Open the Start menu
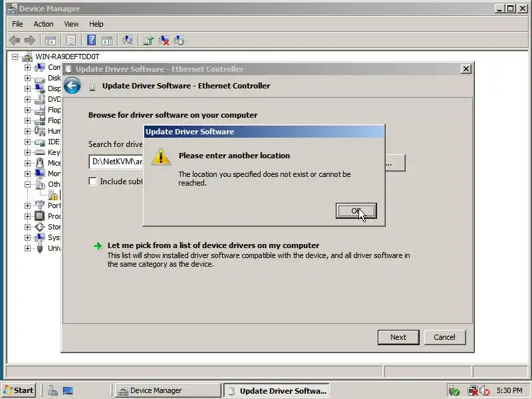The height and width of the screenshot is (399, 532). coord(19,390)
